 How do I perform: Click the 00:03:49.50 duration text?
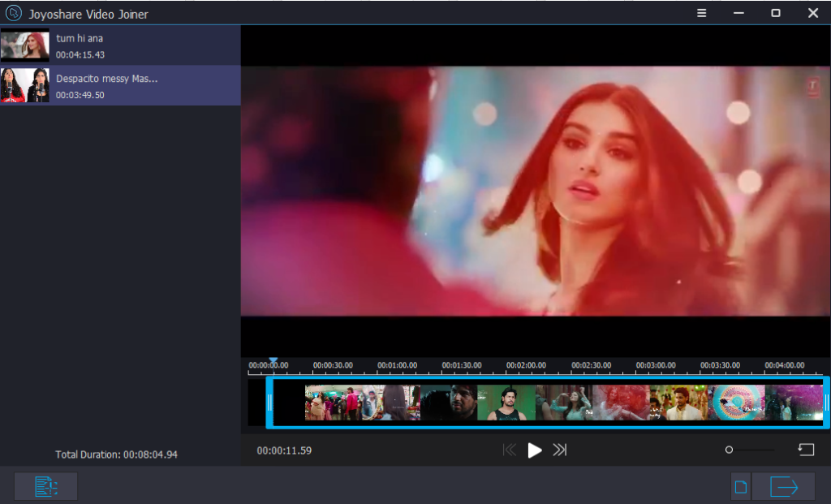[x=80, y=95]
